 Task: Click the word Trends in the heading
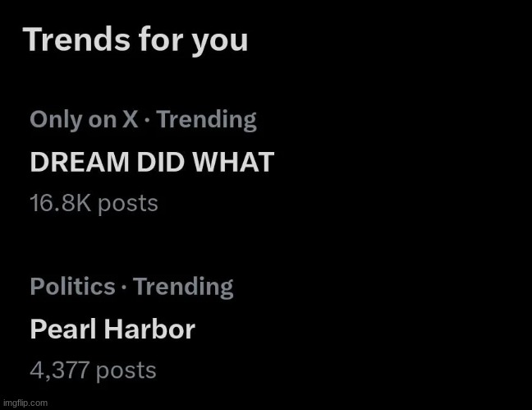tap(76, 39)
